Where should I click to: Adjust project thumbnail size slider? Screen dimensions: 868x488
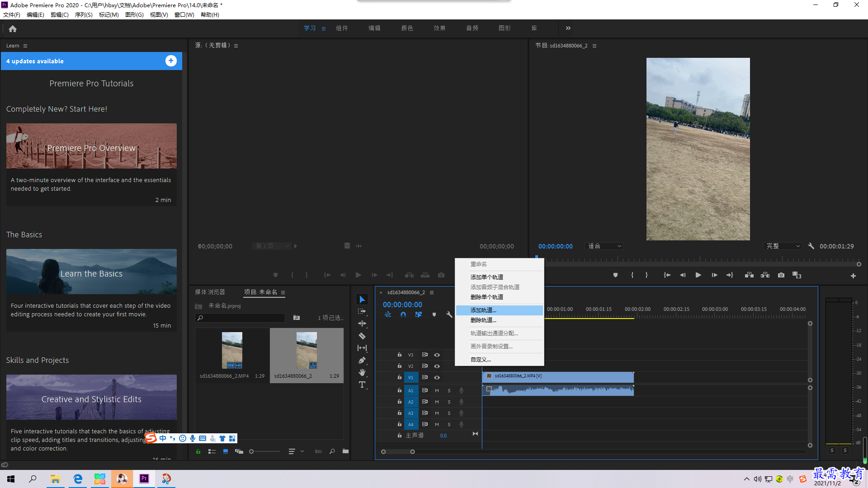coord(251,451)
